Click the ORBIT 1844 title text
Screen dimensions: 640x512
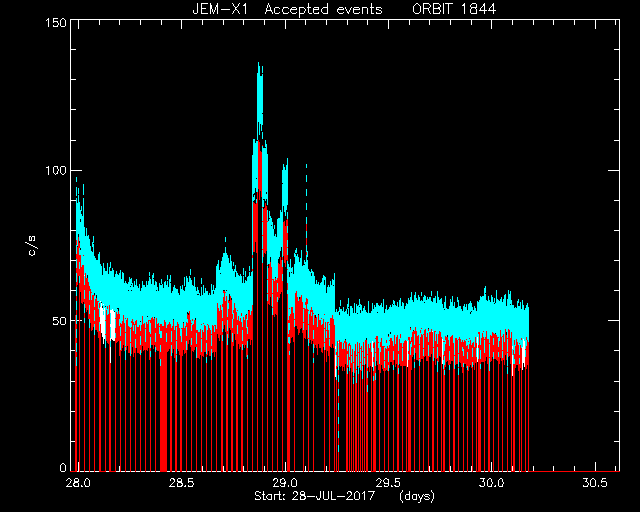click(454, 9)
